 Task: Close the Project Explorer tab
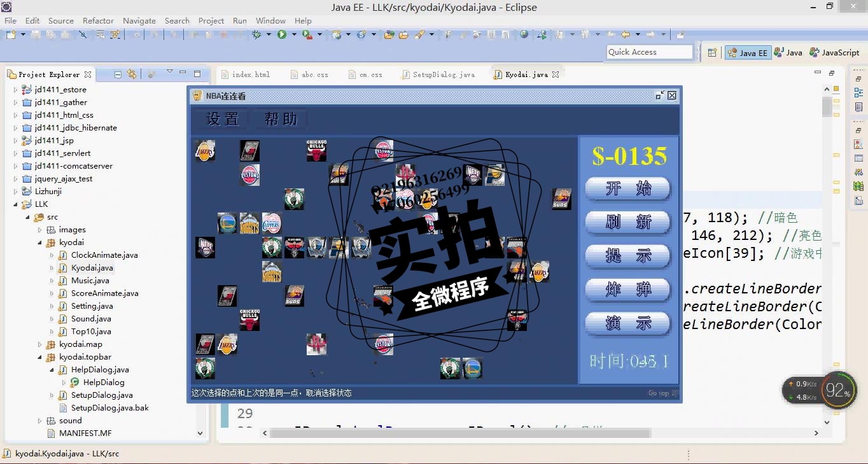pos(88,74)
